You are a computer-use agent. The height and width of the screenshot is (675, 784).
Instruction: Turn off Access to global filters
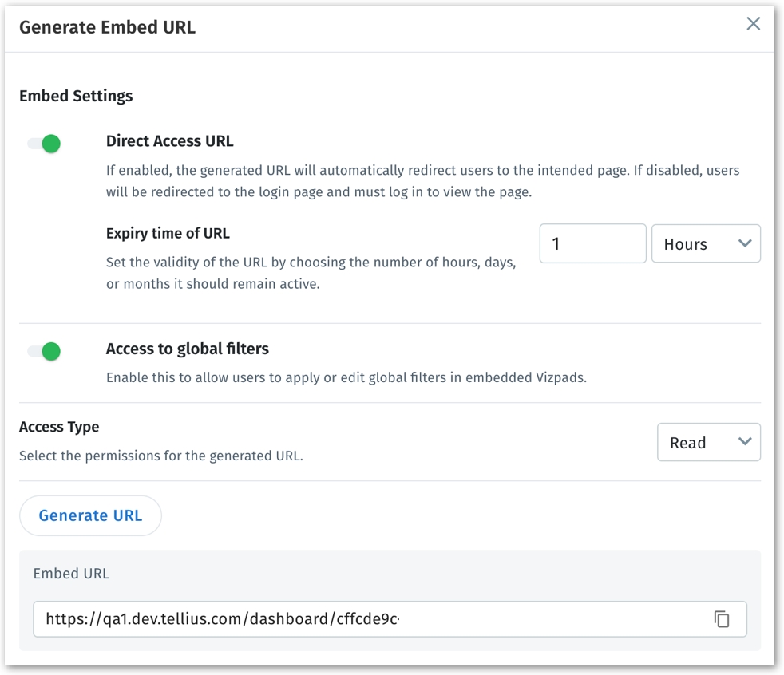coord(45,351)
